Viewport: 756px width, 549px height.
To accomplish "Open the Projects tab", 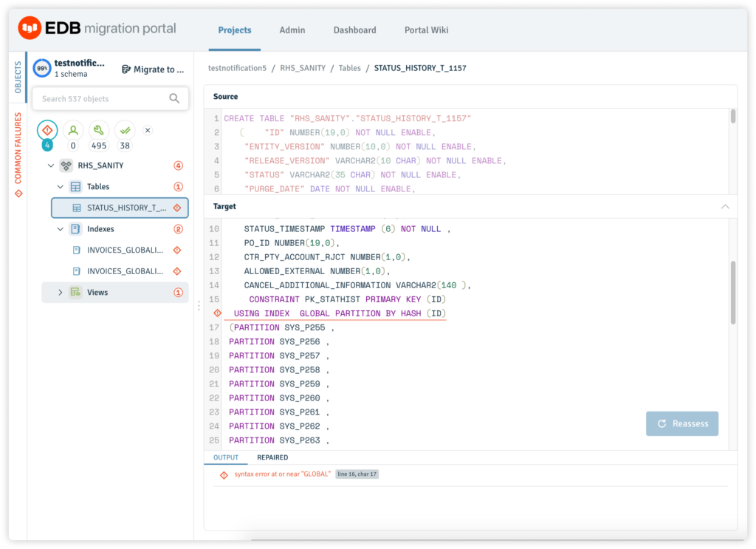I will 234,30.
